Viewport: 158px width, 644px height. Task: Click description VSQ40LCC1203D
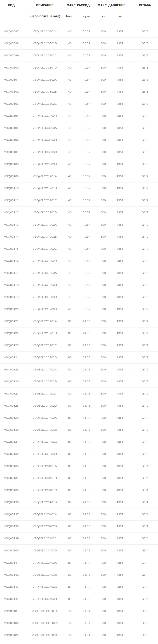(x=45, y=309)
